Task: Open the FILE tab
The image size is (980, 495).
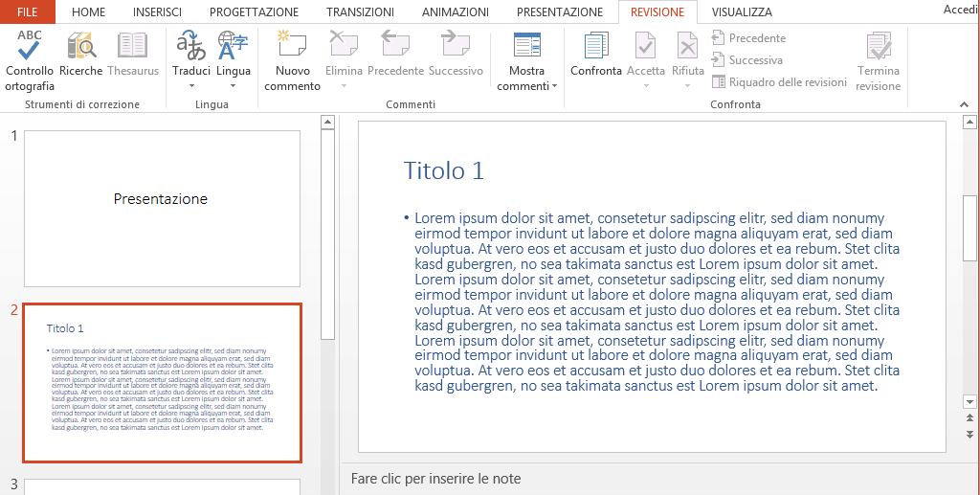Action: [28, 11]
